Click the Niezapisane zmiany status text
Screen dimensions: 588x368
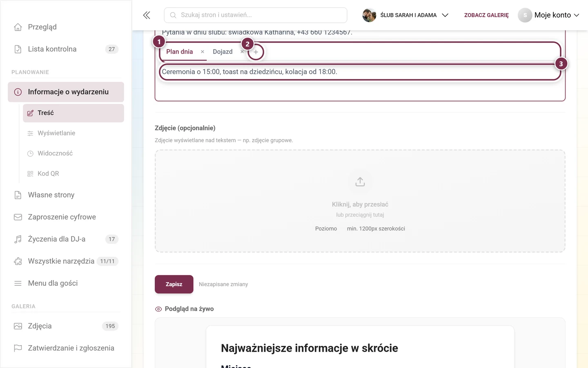[x=223, y=285]
